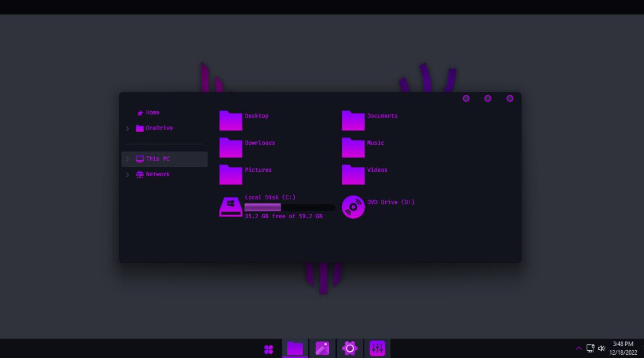Select the Pictures folder icon
This screenshot has width=644, height=358.
coord(231,175)
